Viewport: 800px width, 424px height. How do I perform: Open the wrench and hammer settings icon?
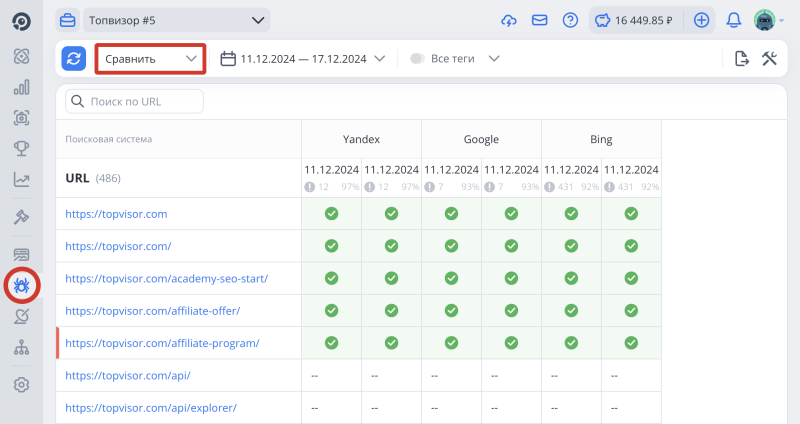coord(769,58)
